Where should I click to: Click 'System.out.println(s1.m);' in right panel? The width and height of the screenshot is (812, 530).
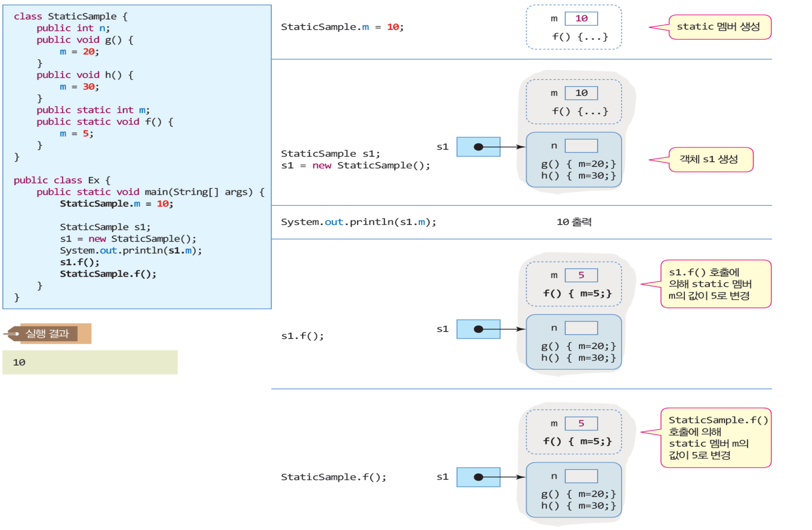(x=358, y=222)
